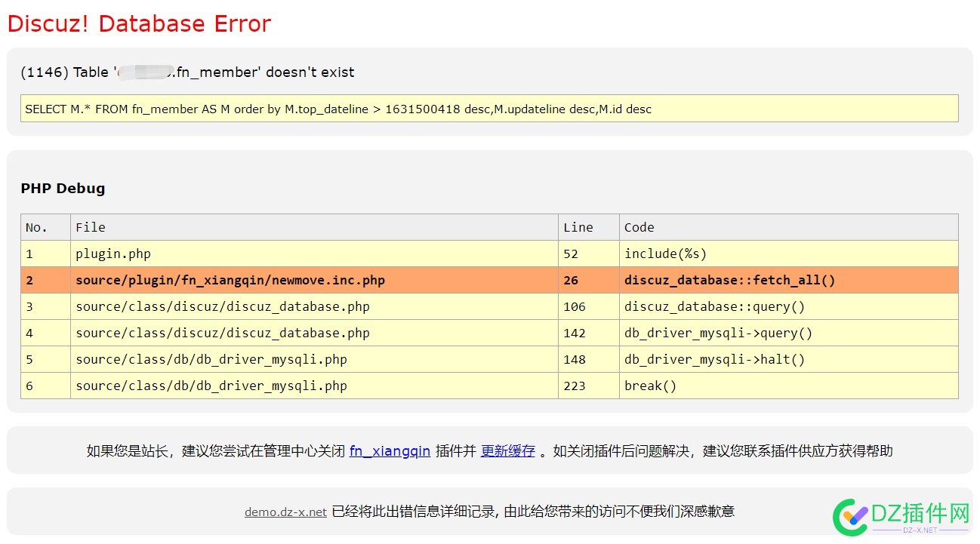Select the SQL query text box
980x544 pixels.
[489, 109]
